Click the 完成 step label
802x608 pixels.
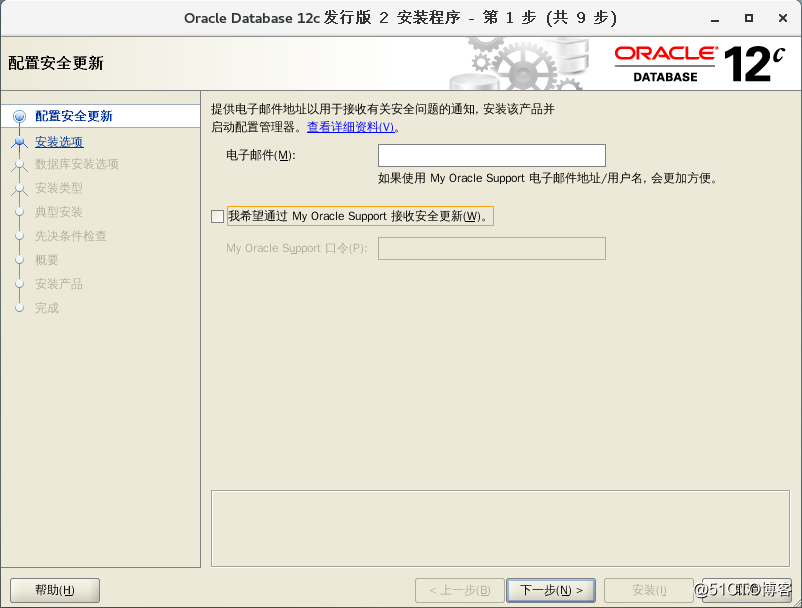tap(47, 308)
